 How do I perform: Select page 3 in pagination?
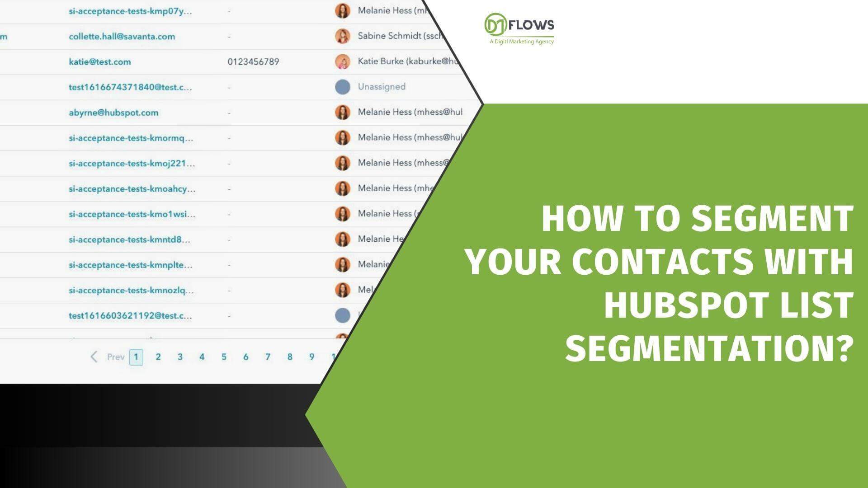(180, 357)
